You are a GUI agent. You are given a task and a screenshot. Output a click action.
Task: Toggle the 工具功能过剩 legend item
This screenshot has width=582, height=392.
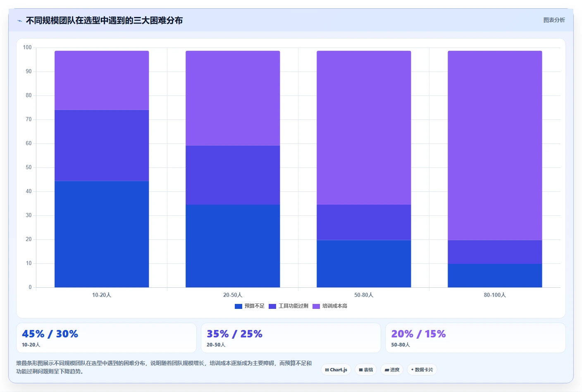pos(289,306)
